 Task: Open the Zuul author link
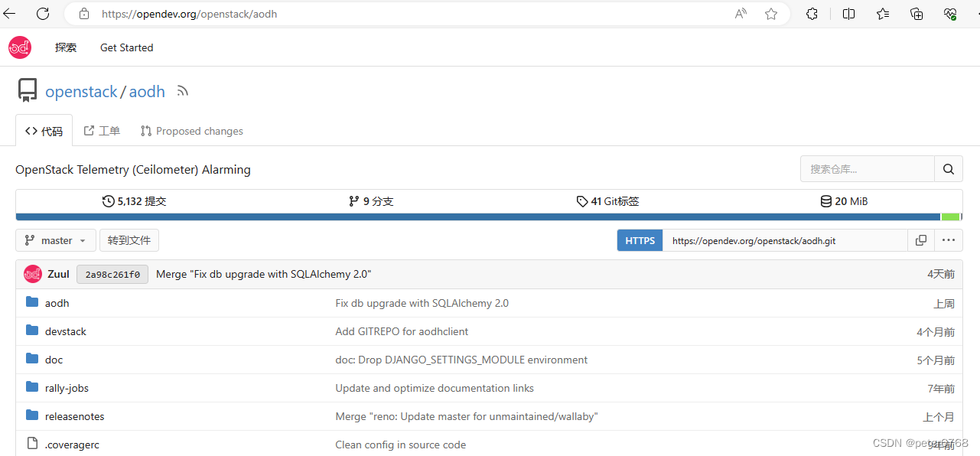pos(58,274)
